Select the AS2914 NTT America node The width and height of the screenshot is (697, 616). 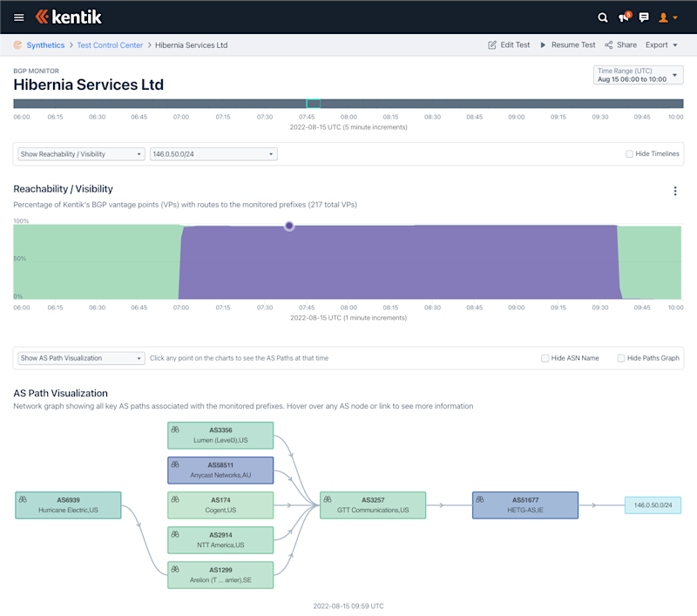click(220, 540)
